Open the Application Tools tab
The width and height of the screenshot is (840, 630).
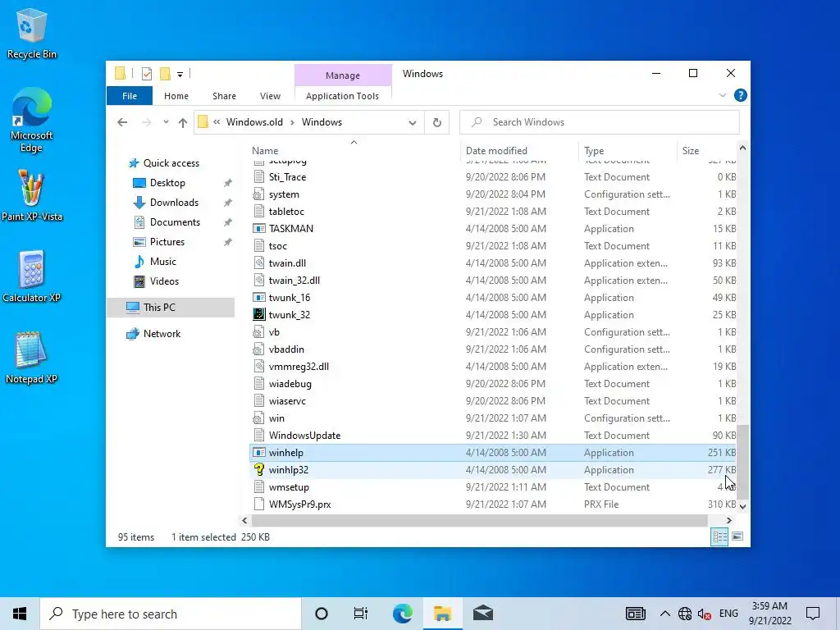click(x=342, y=96)
